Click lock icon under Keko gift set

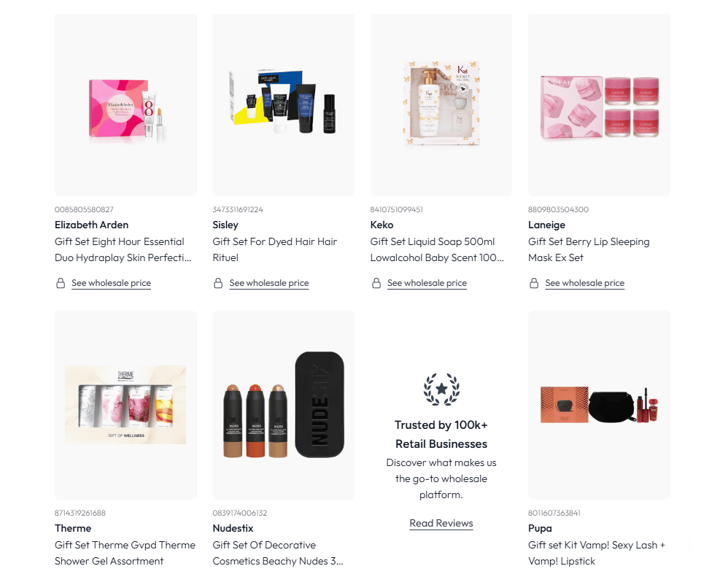376,283
